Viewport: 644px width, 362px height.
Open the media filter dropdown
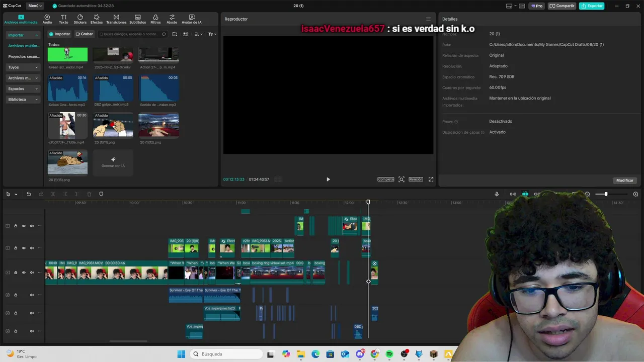pyautogui.click(x=212, y=34)
